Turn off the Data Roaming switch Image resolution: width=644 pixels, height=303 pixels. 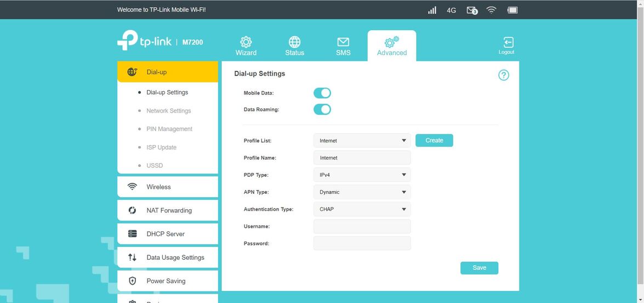[322, 110]
